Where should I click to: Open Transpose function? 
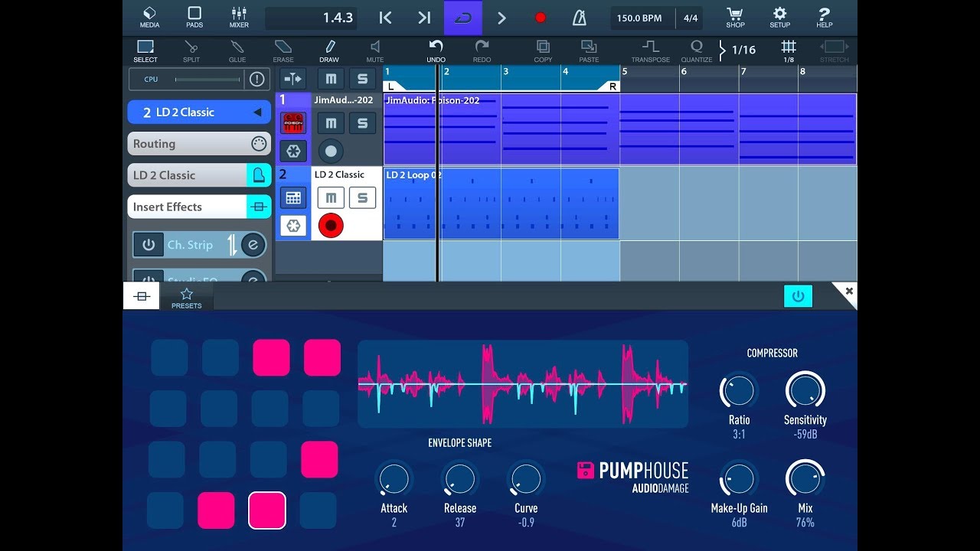coord(651,51)
